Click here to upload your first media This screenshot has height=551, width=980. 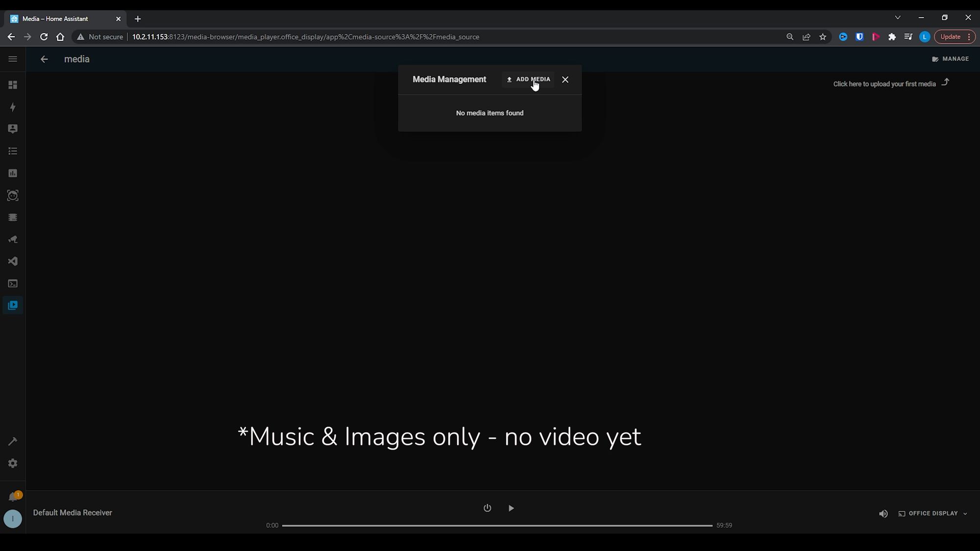point(884,83)
